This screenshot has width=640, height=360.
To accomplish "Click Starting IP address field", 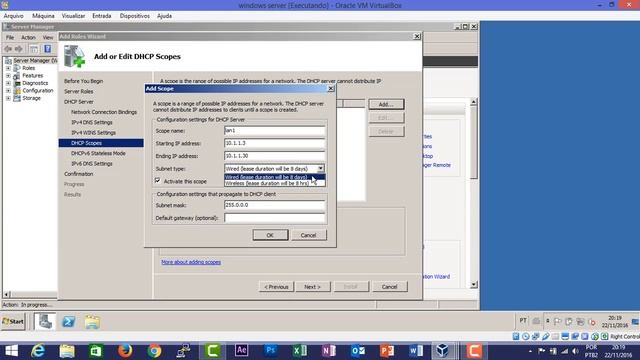I will (x=274, y=143).
